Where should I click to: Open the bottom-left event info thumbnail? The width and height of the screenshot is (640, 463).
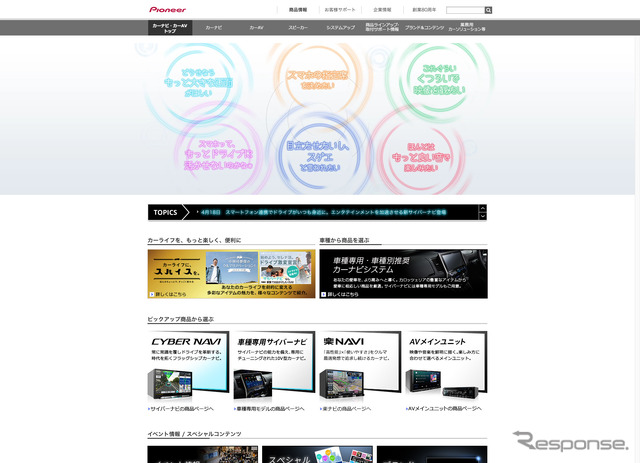(x=202, y=454)
